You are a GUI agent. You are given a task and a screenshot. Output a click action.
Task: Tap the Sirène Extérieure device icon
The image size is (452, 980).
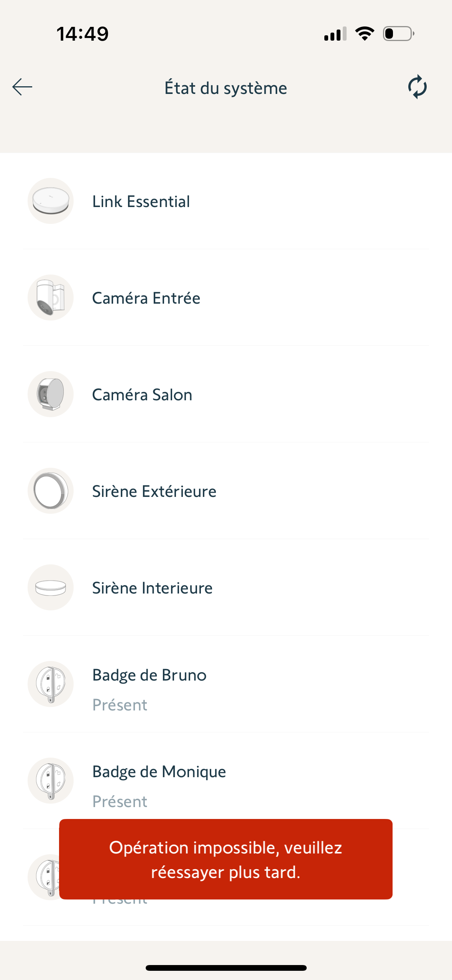pos(51,491)
